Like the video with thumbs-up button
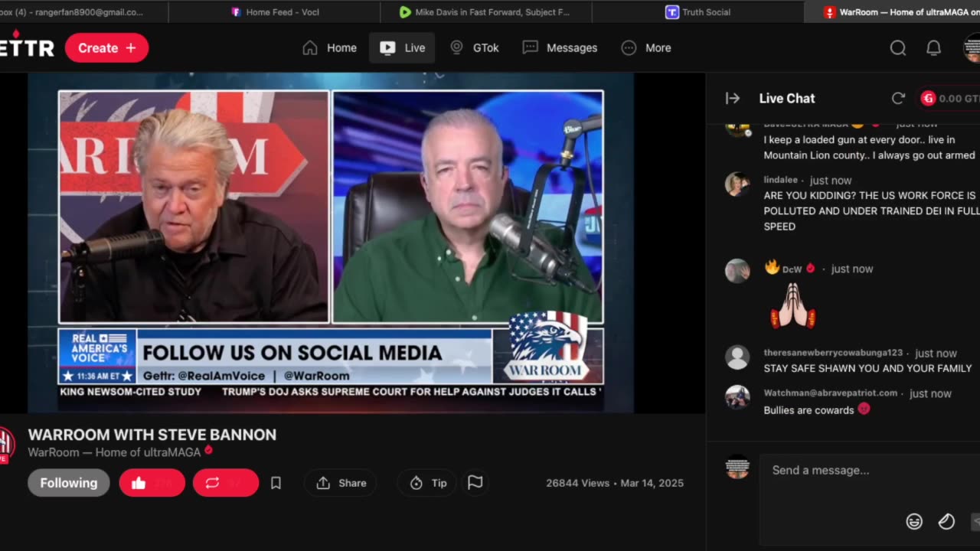980x551 pixels. (x=152, y=483)
